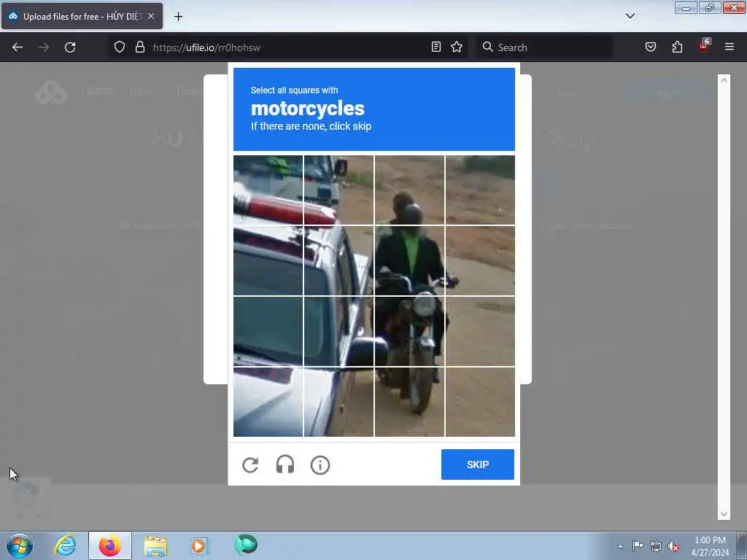Click the captcha refresh challenge icon
Viewport: 747px width, 560px height.
point(250,464)
